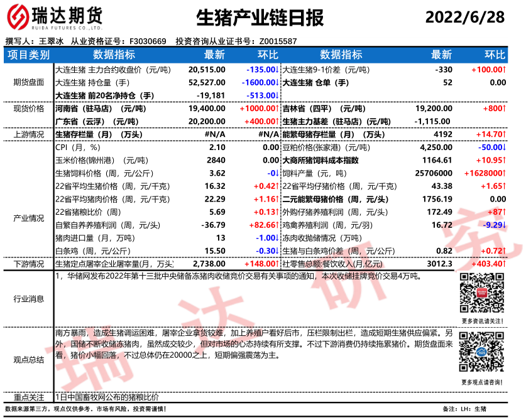Click the 能繁母猪存栏量 indicator

pos(332,134)
